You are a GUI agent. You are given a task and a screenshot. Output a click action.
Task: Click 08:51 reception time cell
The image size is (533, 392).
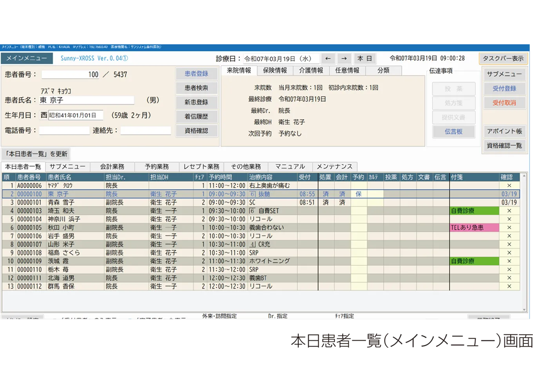coord(307,202)
